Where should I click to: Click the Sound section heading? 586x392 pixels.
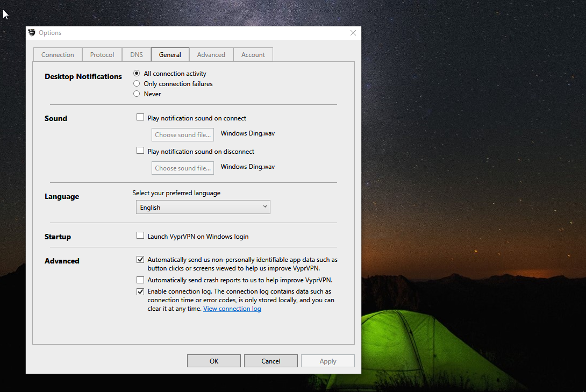[56, 118]
